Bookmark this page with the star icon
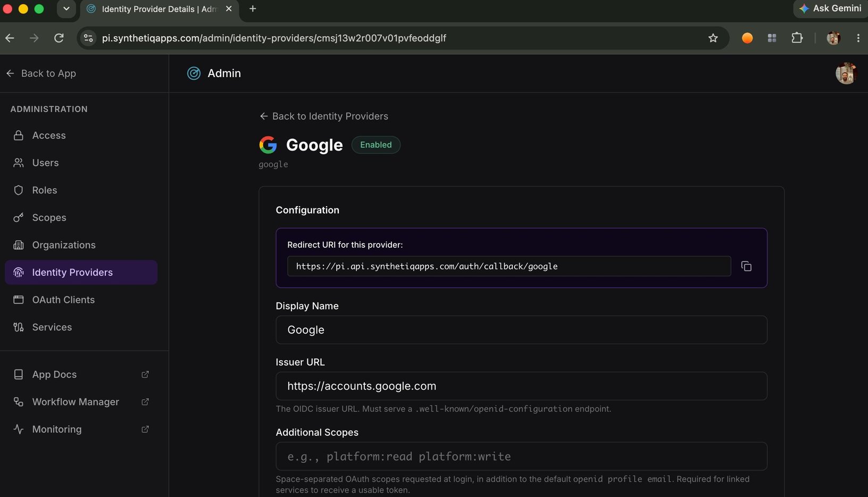The height and width of the screenshot is (497, 868). 713,38
